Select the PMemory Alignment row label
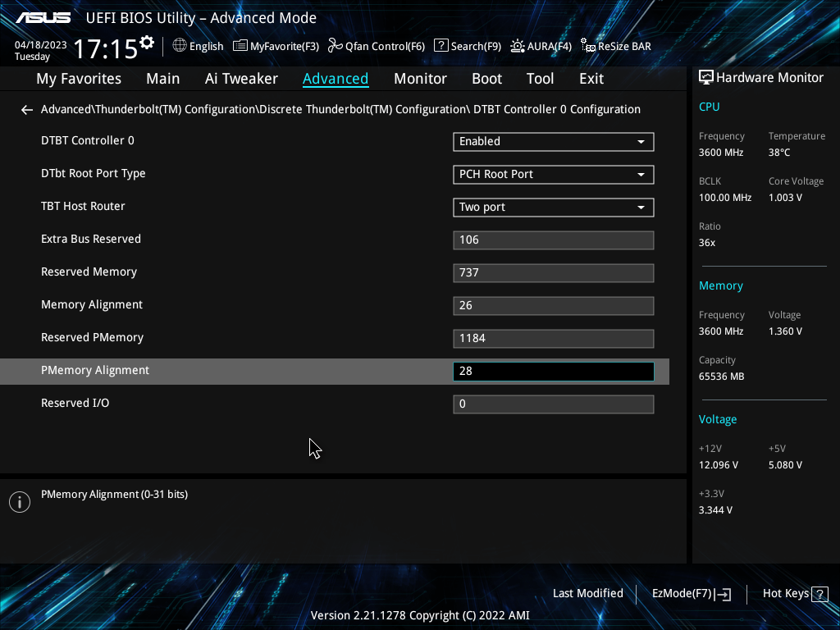Viewport: 840px width, 630px height. pyautogui.click(x=95, y=370)
